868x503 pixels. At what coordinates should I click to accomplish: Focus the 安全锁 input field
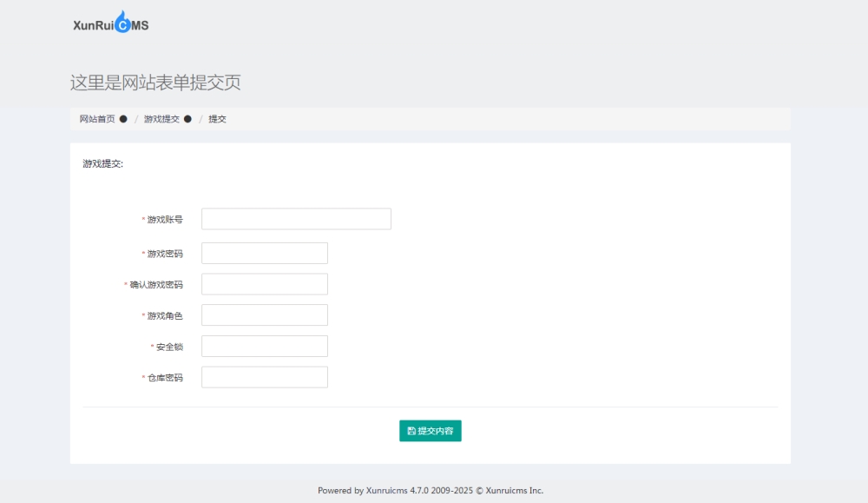pyautogui.click(x=265, y=347)
